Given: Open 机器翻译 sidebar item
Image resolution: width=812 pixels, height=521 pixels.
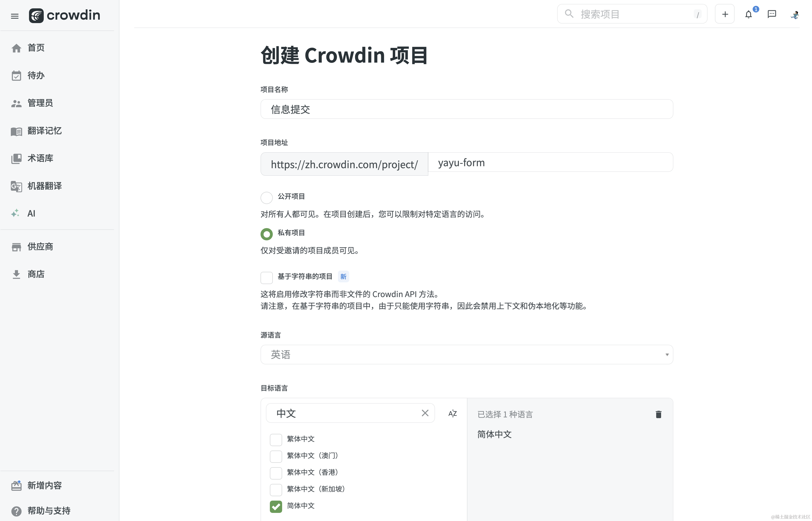Looking at the screenshot, I should coord(44,186).
